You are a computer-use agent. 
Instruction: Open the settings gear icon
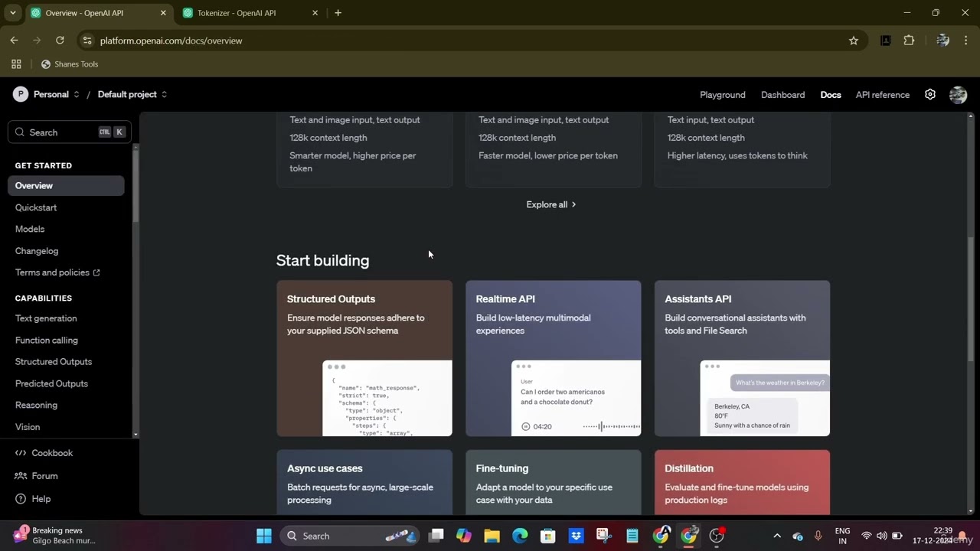point(929,94)
